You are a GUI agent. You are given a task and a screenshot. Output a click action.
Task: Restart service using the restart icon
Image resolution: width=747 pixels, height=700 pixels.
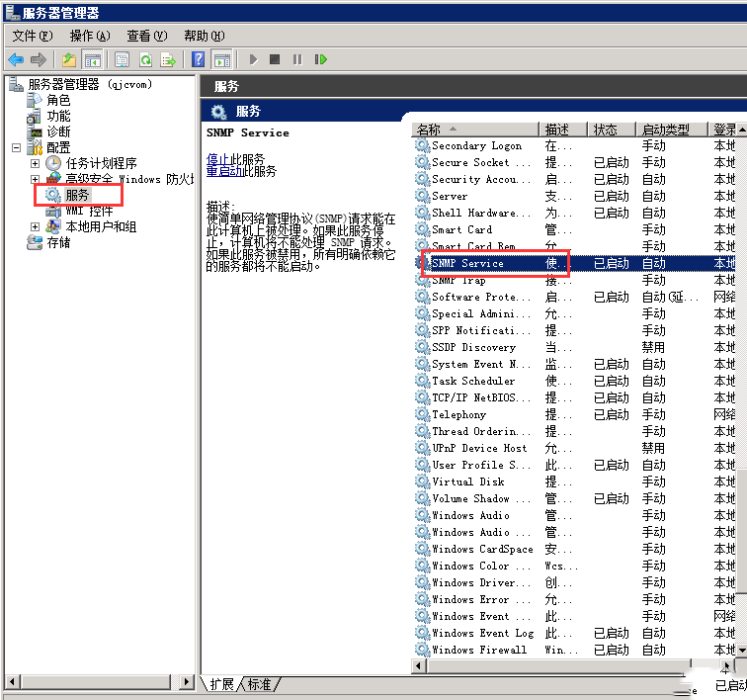[320, 59]
